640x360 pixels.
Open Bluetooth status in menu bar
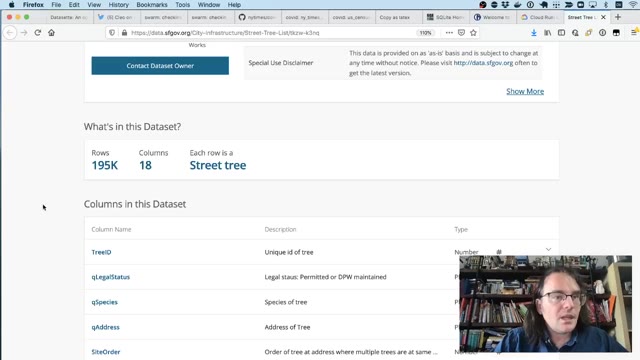pos(606,5)
